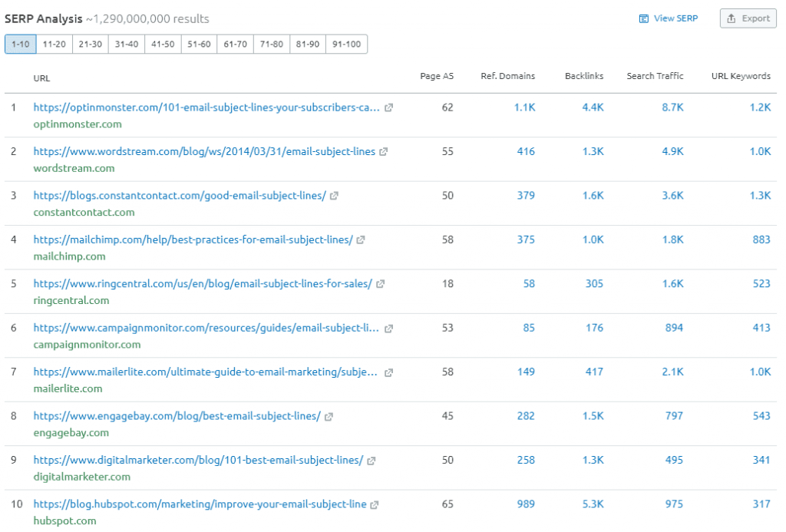
Task: Click the wordstream.com domain text
Action: 74,168
